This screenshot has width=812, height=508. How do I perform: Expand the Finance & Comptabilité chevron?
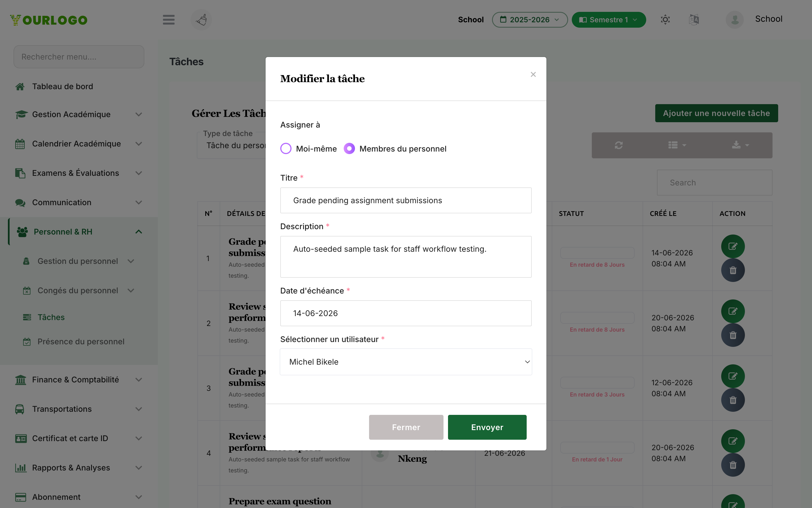coord(139,380)
